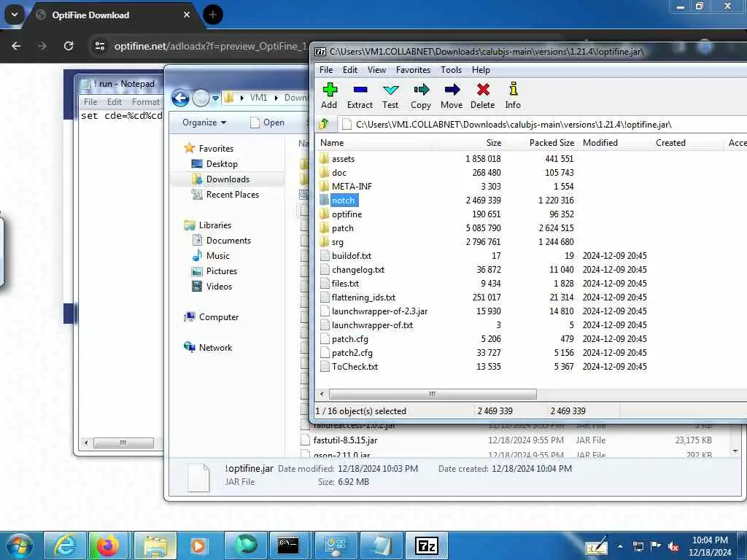The height and width of the screenshot is (560, 747).
Task: Open Windows Start menu
Action: coord(19,545)
